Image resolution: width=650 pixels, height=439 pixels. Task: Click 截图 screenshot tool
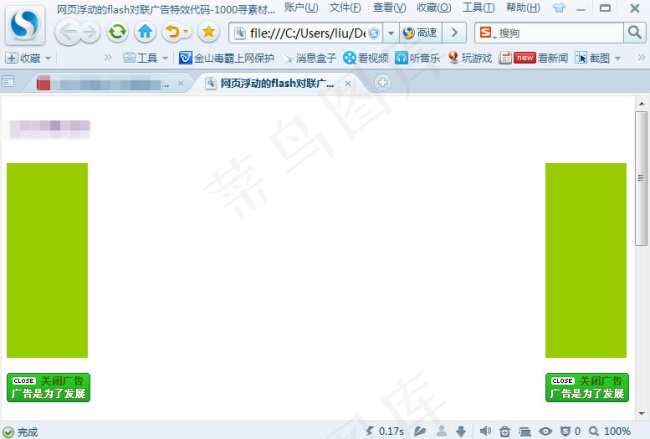592,58
